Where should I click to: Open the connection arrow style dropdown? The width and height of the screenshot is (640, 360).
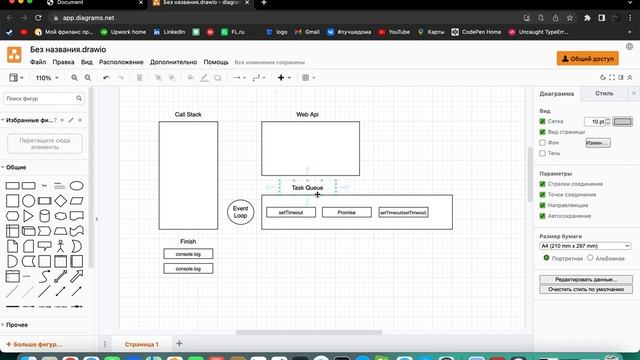pyautogui.click(x=239, y=78)
